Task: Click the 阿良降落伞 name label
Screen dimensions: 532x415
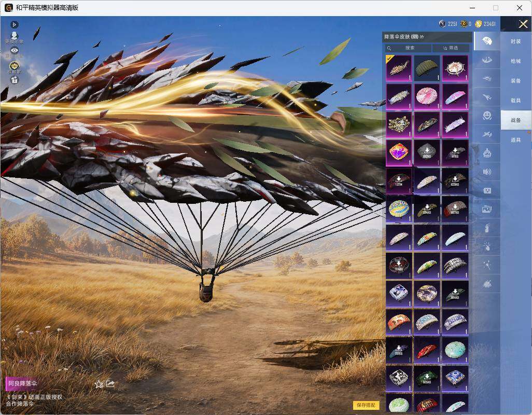Action: click(22, 383)
